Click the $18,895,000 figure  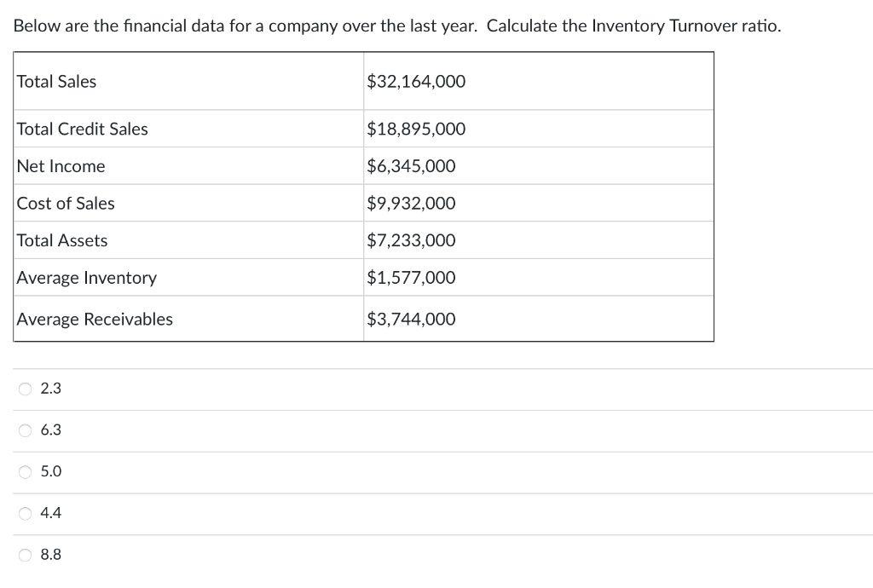416,129
